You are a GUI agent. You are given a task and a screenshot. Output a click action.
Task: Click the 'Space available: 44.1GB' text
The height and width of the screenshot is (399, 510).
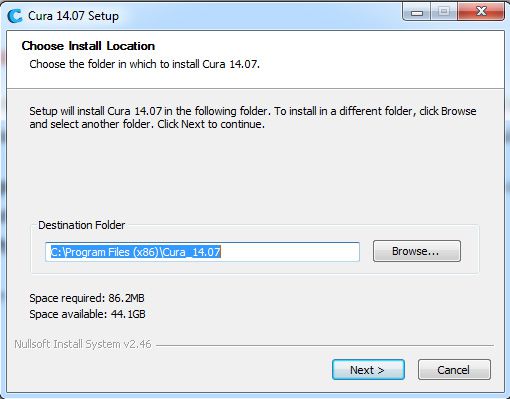pos(87,314)
